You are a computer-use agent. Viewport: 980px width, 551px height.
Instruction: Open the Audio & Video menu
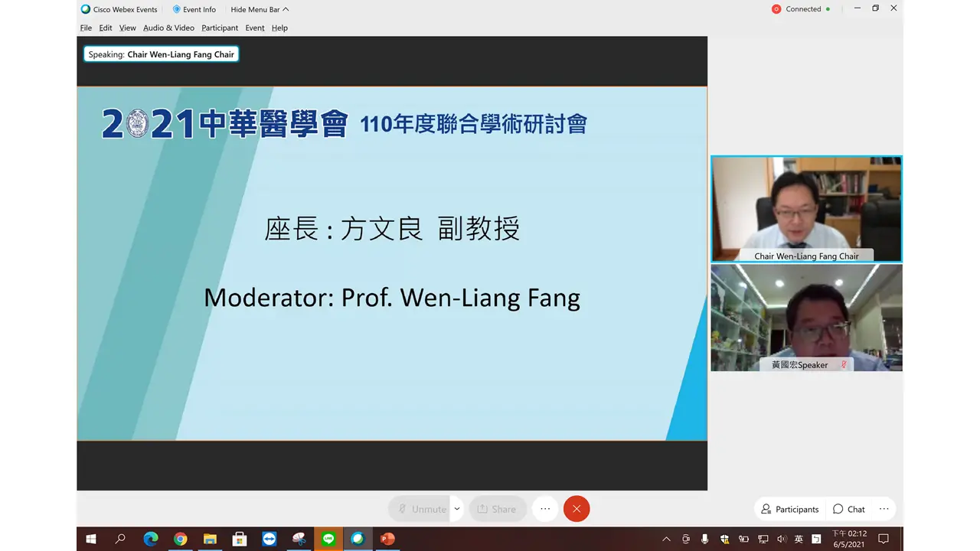point(168,28)
